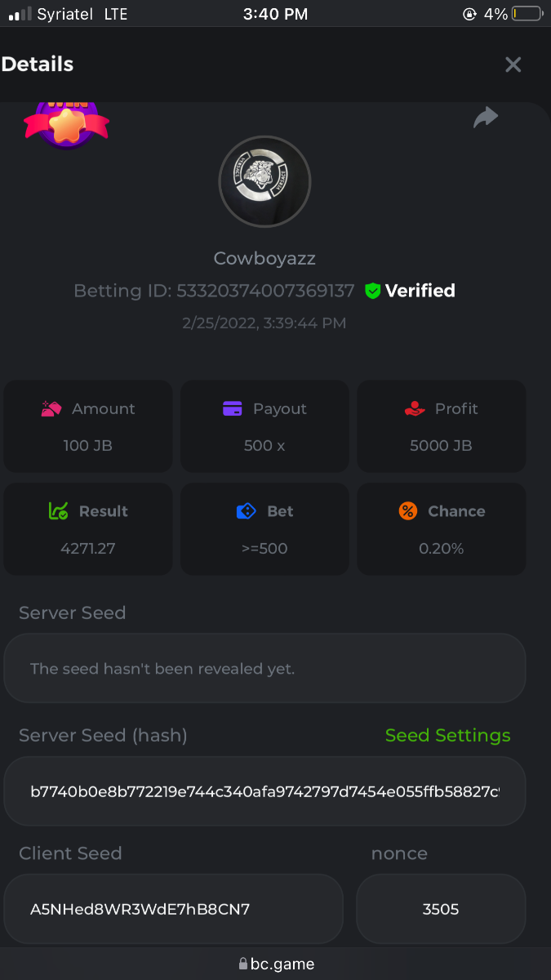This screenshot has width=551, height=980.
Task: Tap the Profit hand icon
Action: 415,409
